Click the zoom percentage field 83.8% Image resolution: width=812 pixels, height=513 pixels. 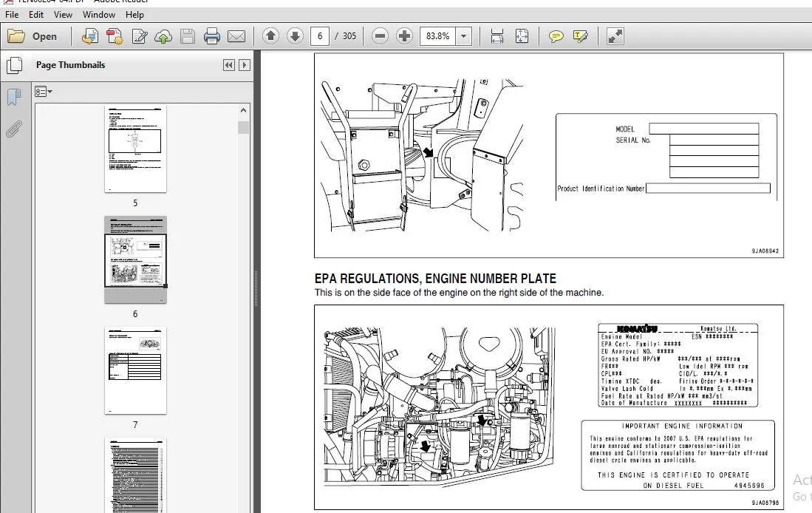pyautogui.click(x=437, y=35)
